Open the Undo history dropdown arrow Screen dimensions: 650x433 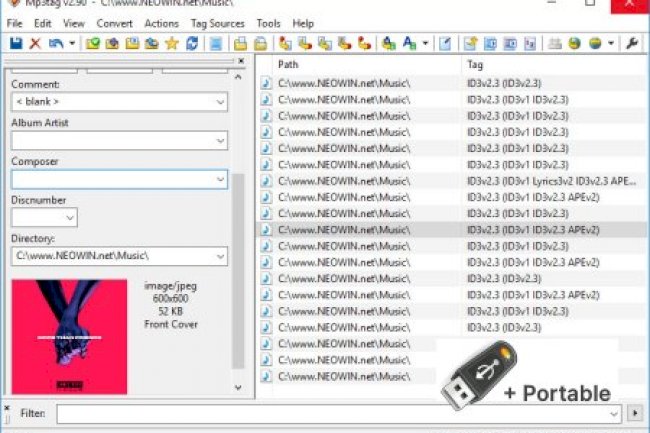click(x=72, y=43)
